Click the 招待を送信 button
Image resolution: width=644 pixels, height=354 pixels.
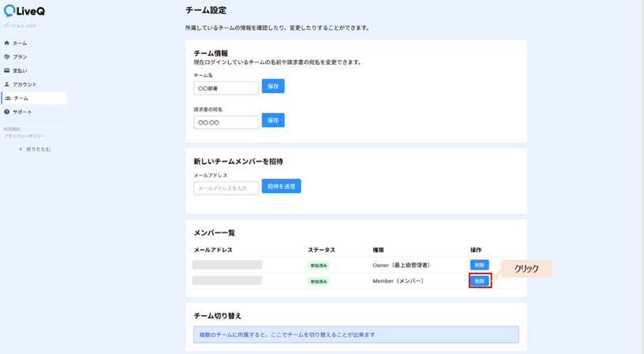click(x=281, y=186)
